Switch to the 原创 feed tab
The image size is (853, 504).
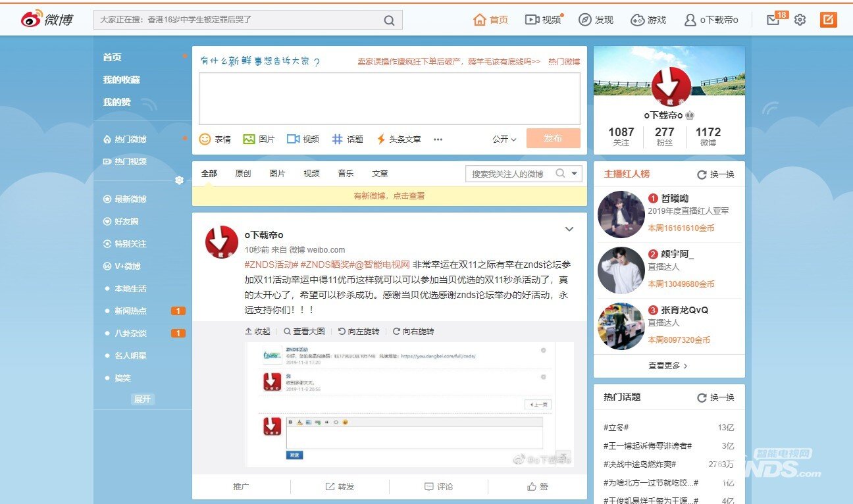pos(243,173)
